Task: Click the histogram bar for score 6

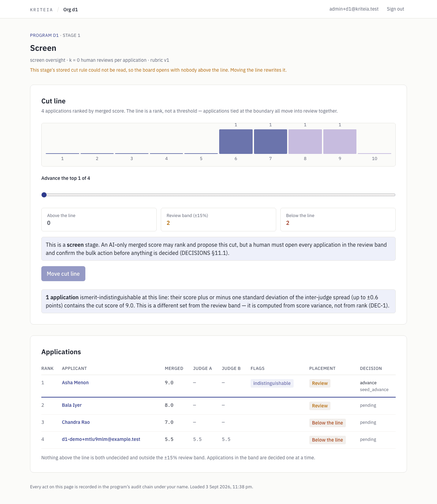Action: click(x=236, y=142)
